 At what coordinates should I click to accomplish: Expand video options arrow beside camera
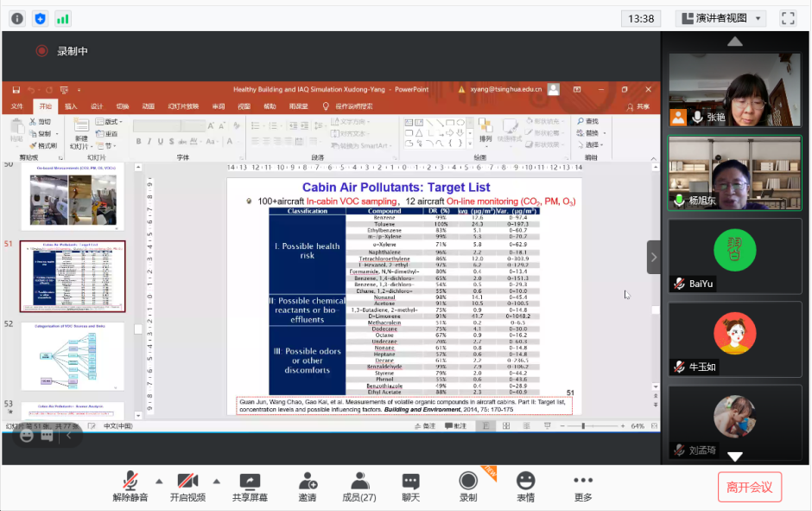click(x=216, y=481)
